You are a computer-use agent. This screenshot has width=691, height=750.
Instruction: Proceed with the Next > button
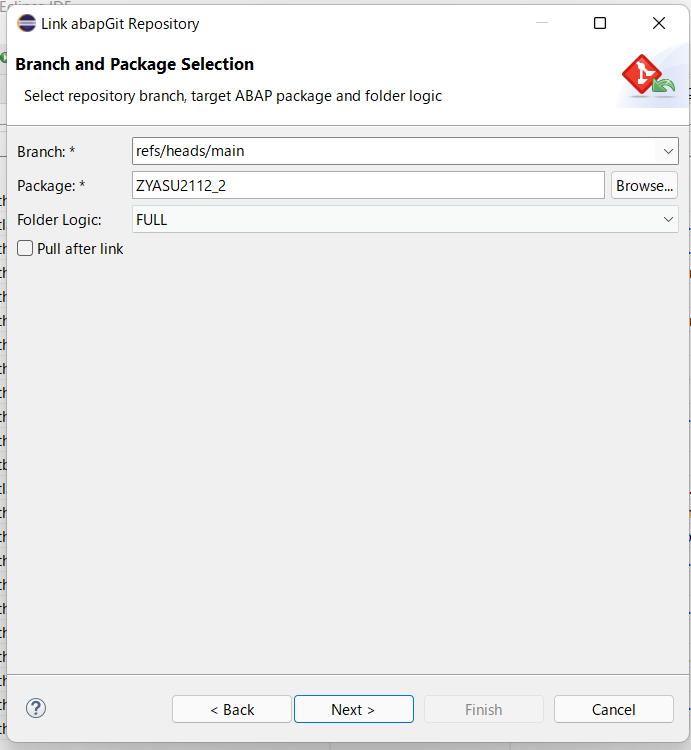(353, 709)
